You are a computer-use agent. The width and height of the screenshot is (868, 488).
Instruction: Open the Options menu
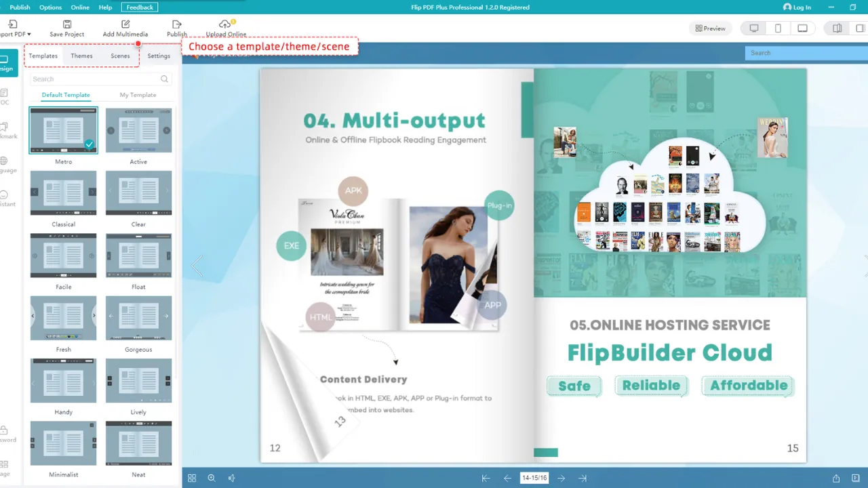click(50, 7)
